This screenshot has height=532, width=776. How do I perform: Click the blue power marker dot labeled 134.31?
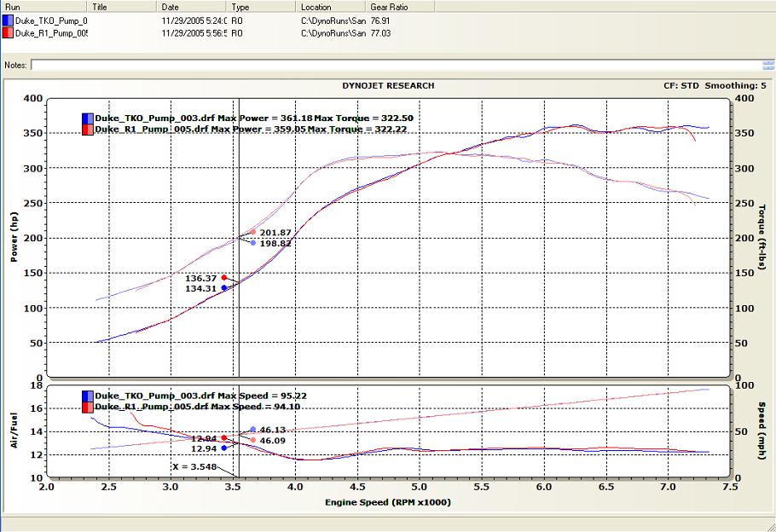224,288
